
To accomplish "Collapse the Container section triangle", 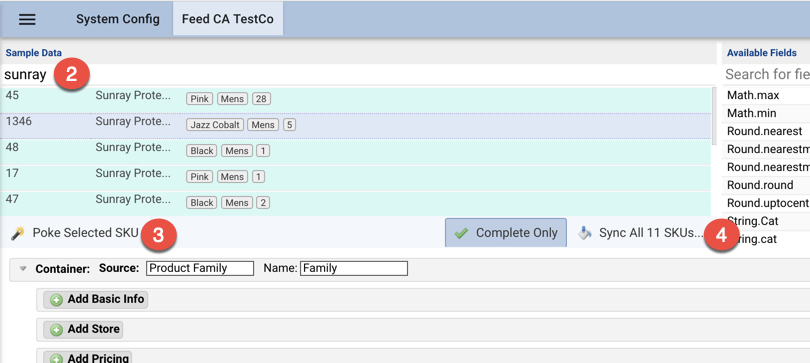I will [x=23, y=269].
